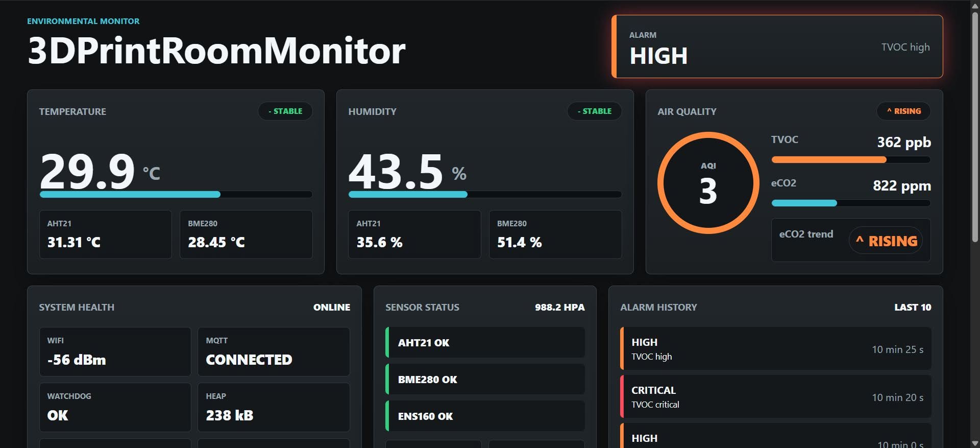Click the SYSTEM HEALTH heading

(x=77, y=307)
